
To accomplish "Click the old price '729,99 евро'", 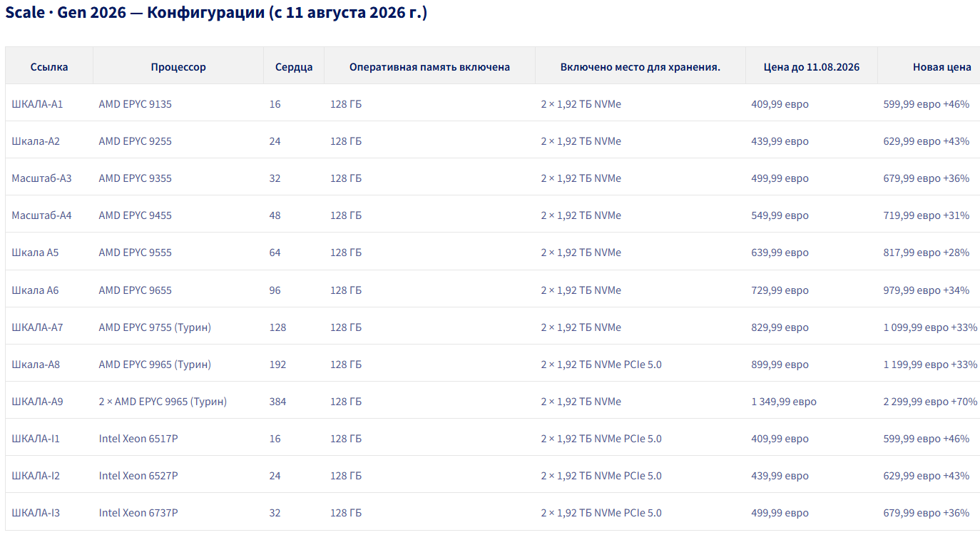I will point(780,290).
